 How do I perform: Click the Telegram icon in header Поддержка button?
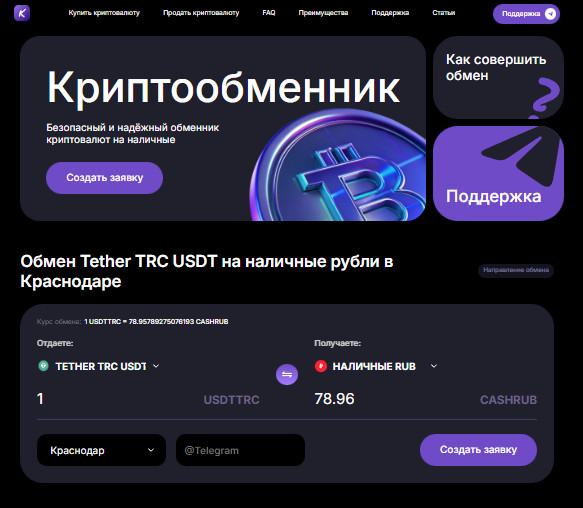tap(550, 14)
